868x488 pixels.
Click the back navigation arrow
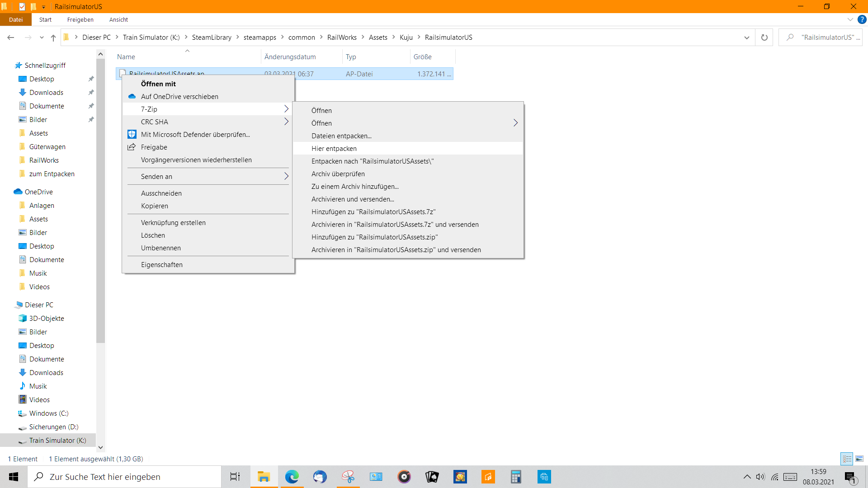(11, 38)
